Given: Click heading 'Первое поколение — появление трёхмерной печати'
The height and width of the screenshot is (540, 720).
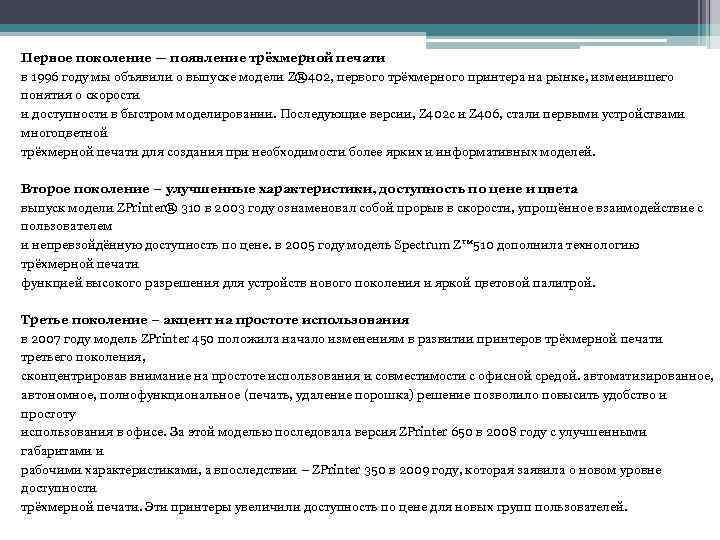Looking at the screenshot, I should (x=203, y=58).
